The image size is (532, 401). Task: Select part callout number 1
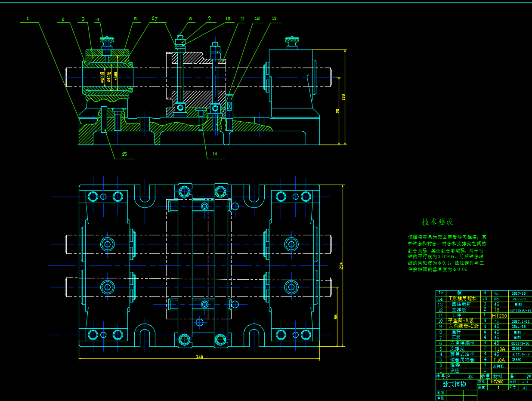pyautogui.click(x=28, y=19)
